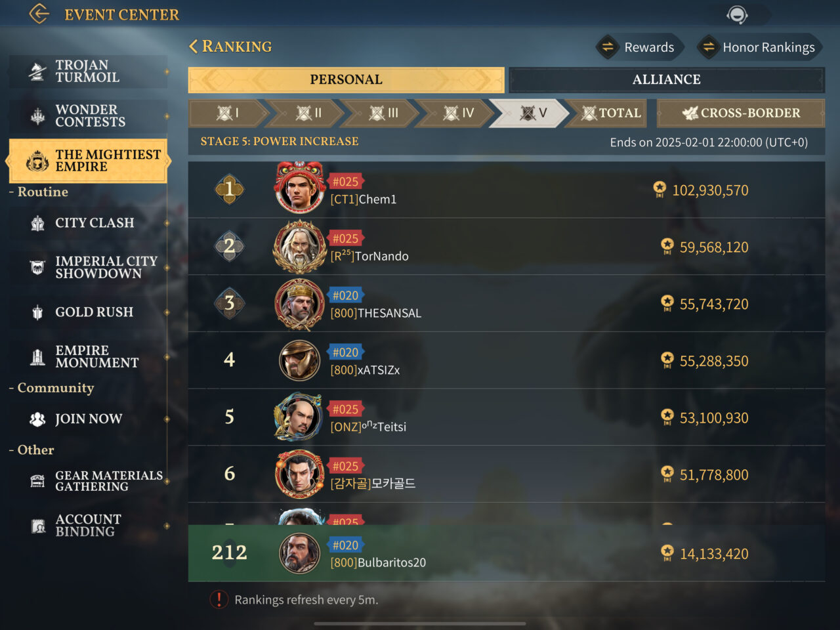Open the Cross-Border ranking tab

(x=741, y=113)
